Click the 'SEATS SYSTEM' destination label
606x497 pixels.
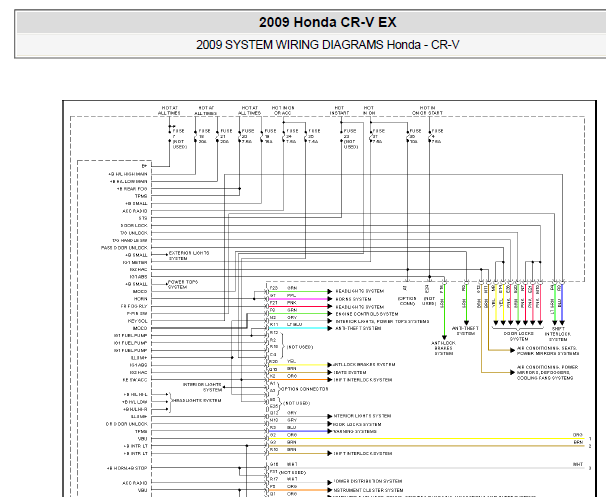coord(350,373)
